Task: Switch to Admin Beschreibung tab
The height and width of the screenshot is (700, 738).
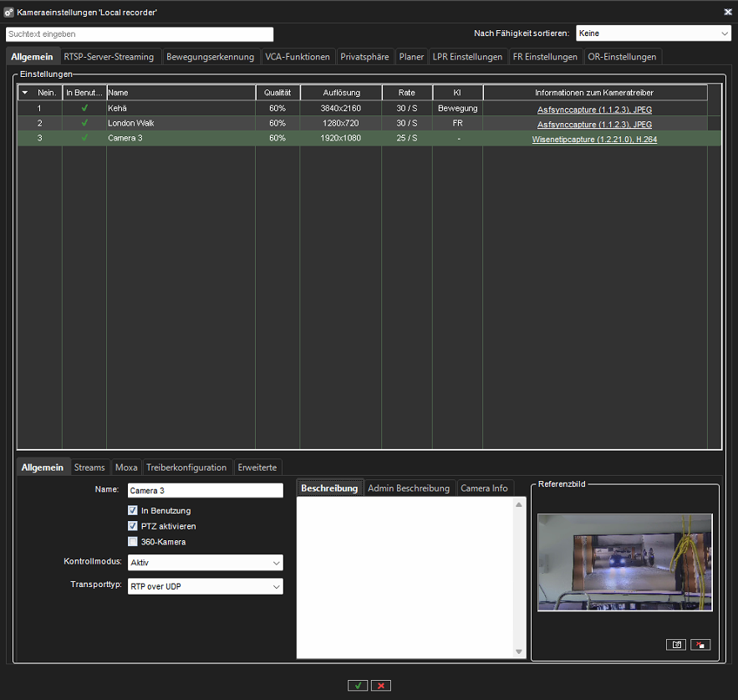Action: coord(409,488)
